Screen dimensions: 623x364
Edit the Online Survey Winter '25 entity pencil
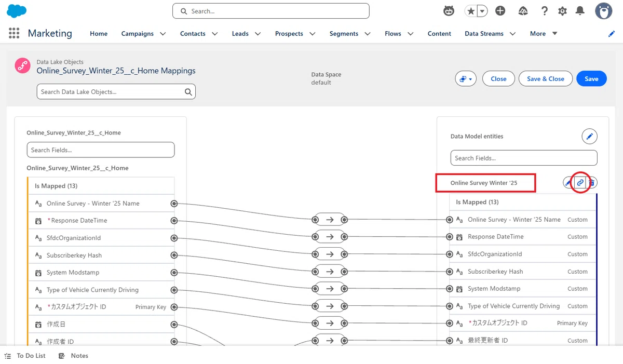point(568,183)
